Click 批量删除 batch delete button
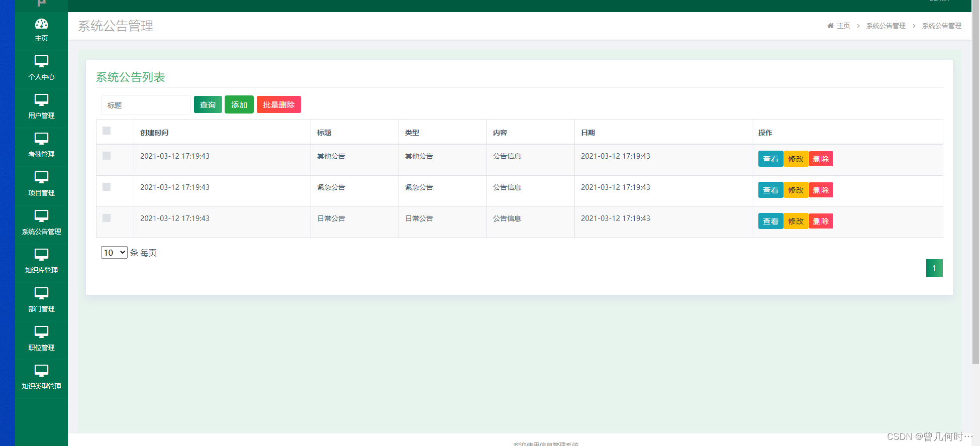The width and height of the screenshot is (980, 446). (x=279, y=104)
